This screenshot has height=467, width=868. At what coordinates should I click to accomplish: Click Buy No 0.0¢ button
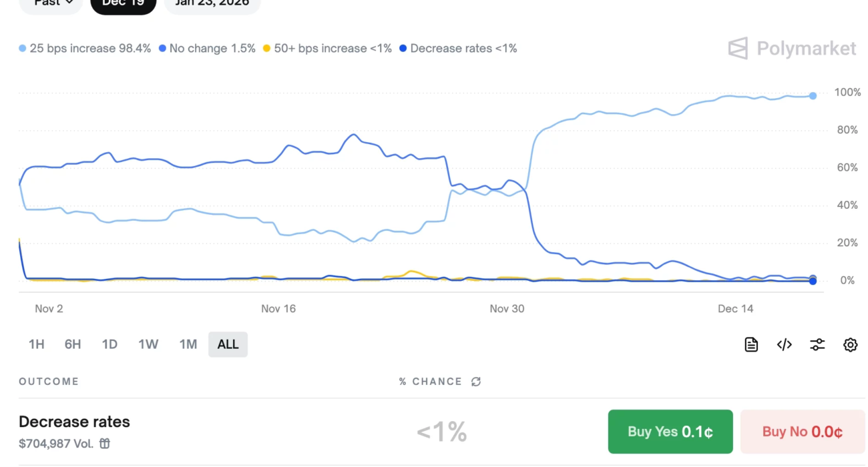coord(802,432)
